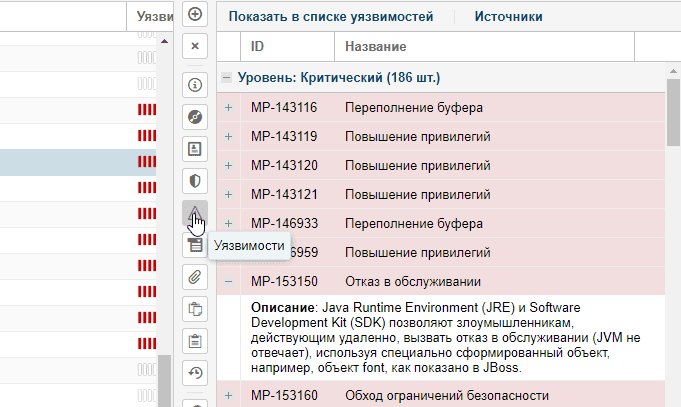Collapse the expanded row MP-153150
681x407 pixels.
coord(228,281)
